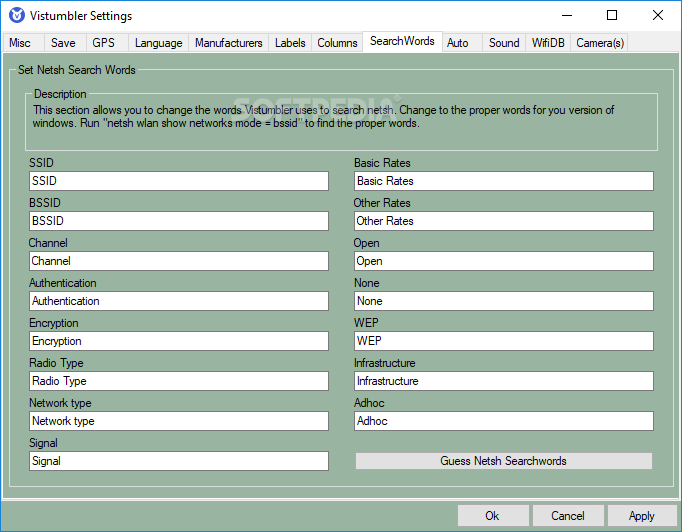Confirm settings with the Ok button

pos(493,516)
